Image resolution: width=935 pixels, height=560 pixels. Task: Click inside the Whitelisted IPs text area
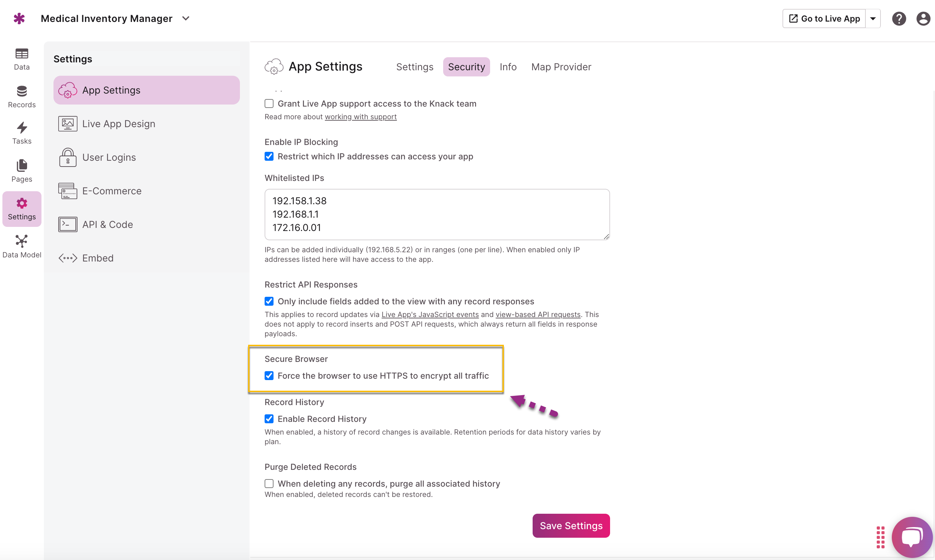pyautogui.click(x=437, y=214)
